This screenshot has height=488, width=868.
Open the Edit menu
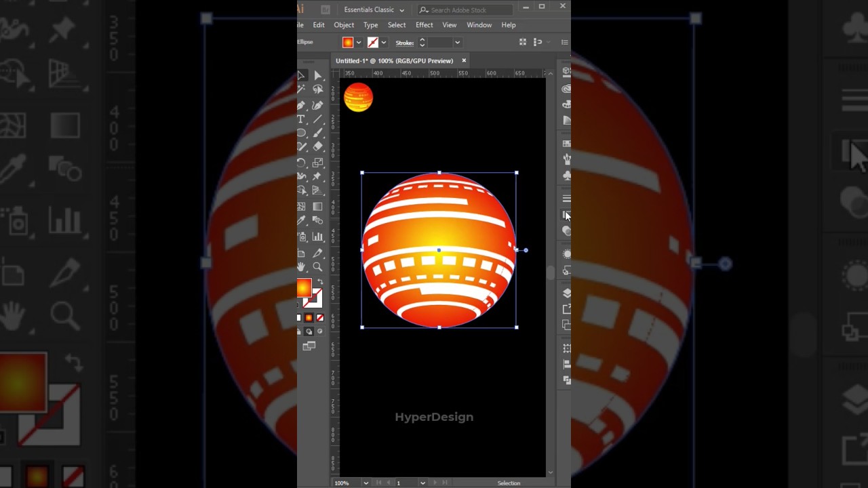pyautogui.click(x=319, y=25)
